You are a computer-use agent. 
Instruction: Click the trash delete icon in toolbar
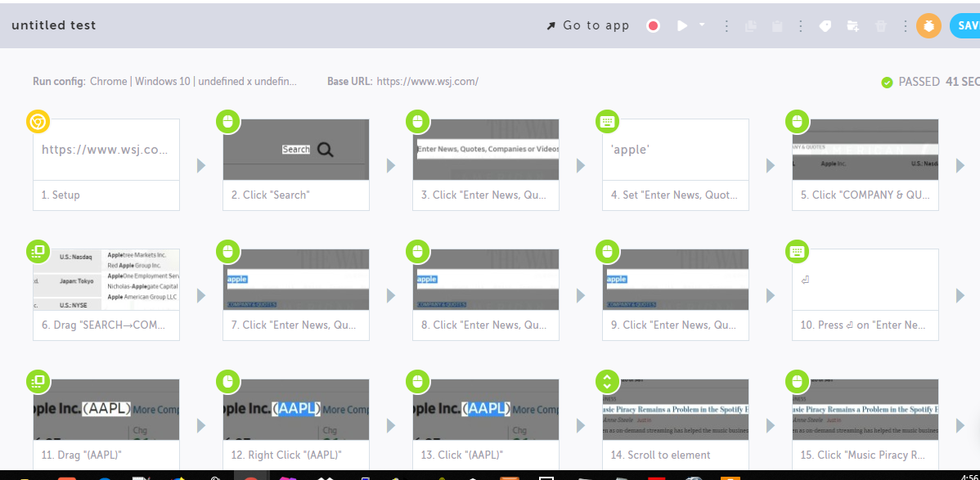point(881,25)
